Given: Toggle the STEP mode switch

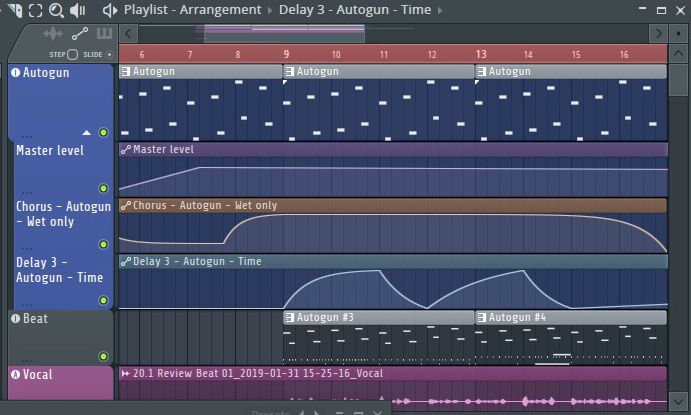Looking at the screenshot, I should [x=73, y=55].
